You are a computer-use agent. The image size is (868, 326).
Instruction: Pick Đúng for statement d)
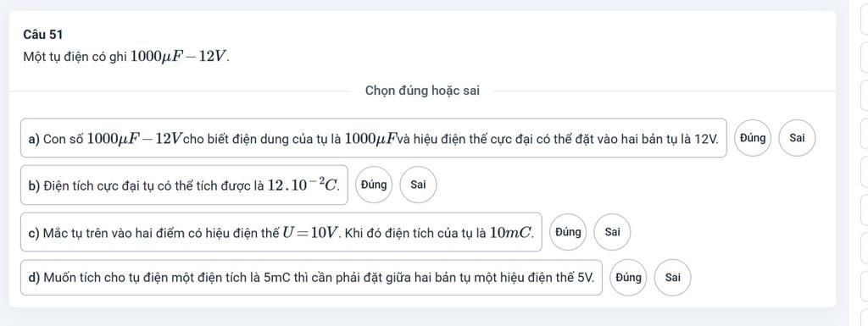(x=628, y=278)
